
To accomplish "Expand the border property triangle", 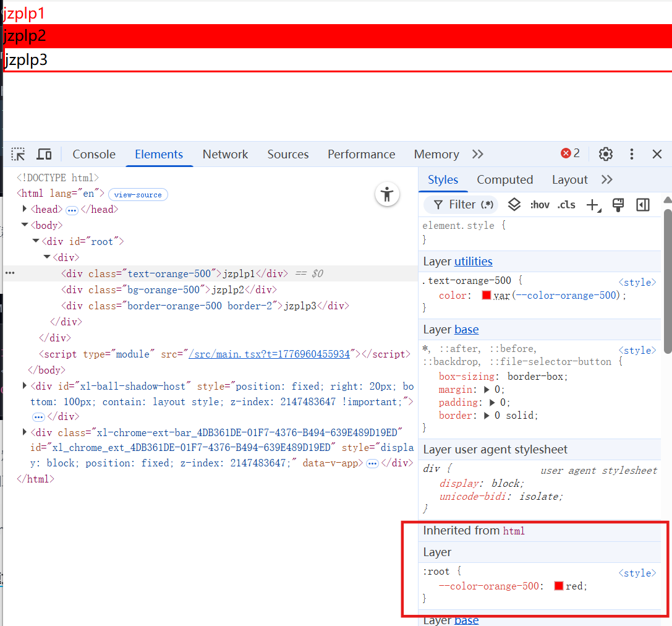I will tap(487, 415).
